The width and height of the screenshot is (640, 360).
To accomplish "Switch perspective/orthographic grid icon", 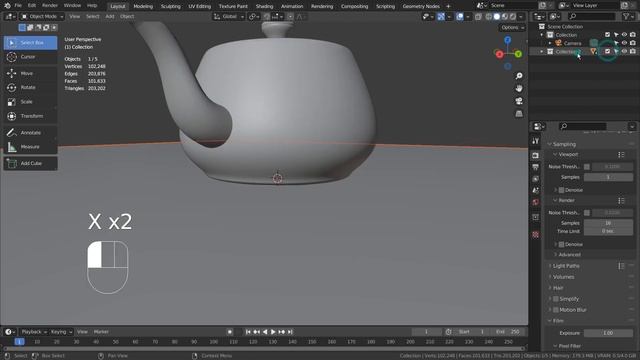I will [x=519, y=113].
